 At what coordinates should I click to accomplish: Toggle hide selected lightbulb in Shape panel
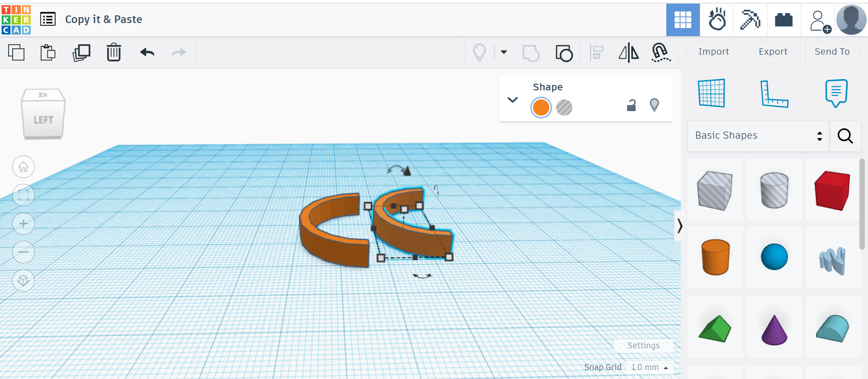pos(654,105)
